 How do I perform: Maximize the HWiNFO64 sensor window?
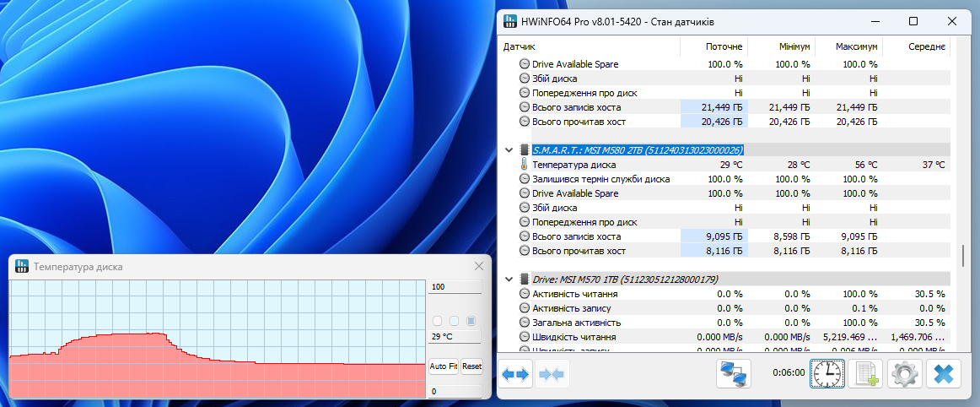913,21
